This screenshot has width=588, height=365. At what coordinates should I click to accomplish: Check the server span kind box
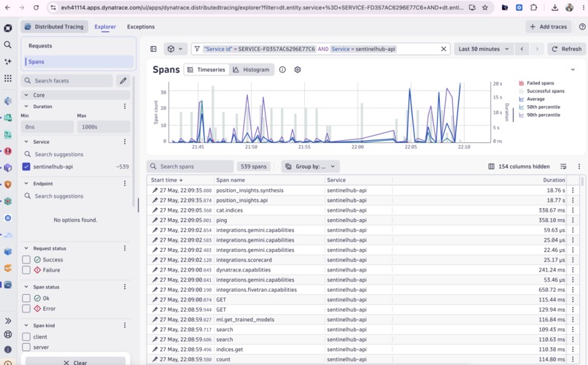[x=26, y=347]
